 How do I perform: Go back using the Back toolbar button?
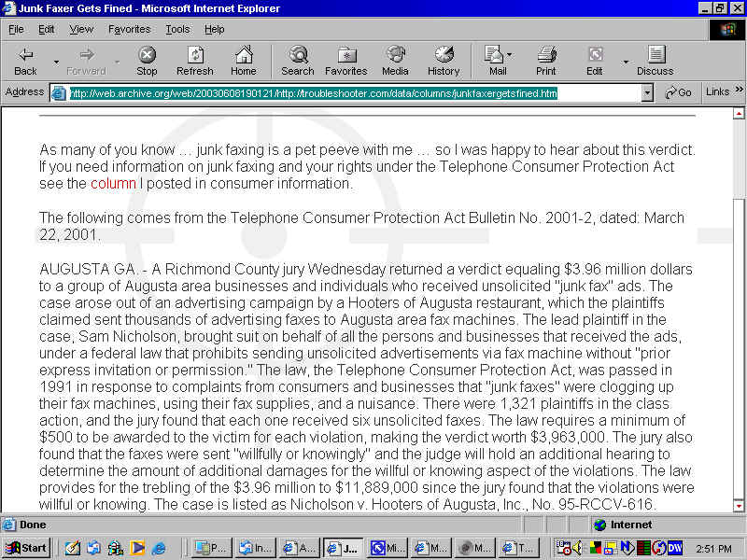pos(25,61)
